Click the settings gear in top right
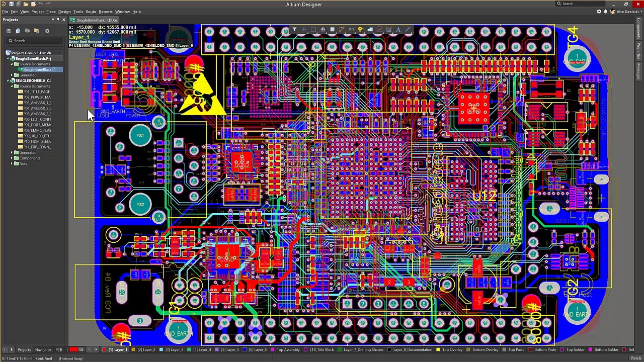The height and width of the screenshot is (362, 644). [x=599, y=12]
